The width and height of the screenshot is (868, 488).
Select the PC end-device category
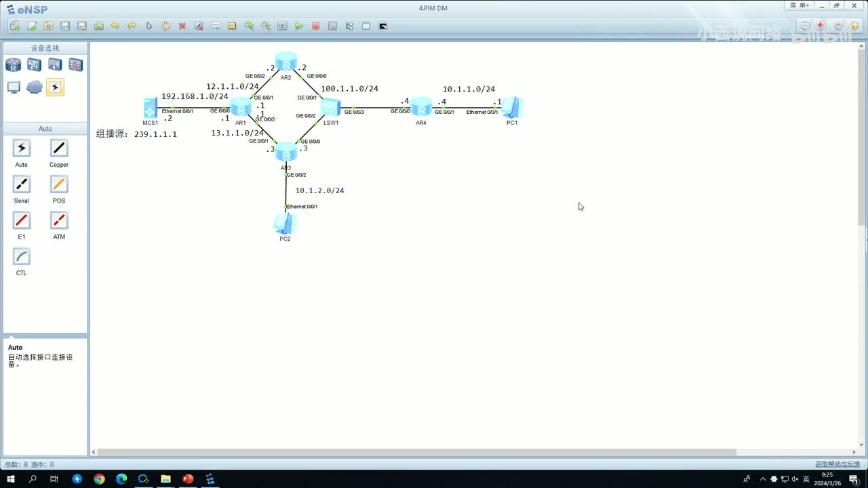pos(13,87)
